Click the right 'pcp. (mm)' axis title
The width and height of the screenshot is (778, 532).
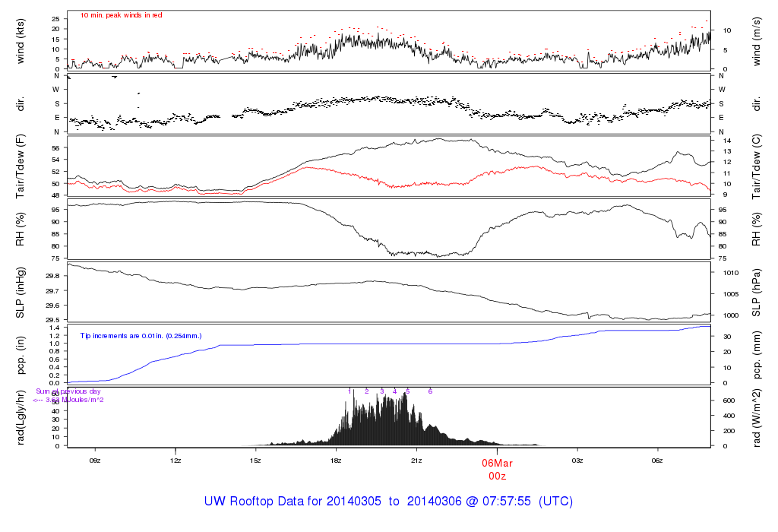[x=756, y=355]
